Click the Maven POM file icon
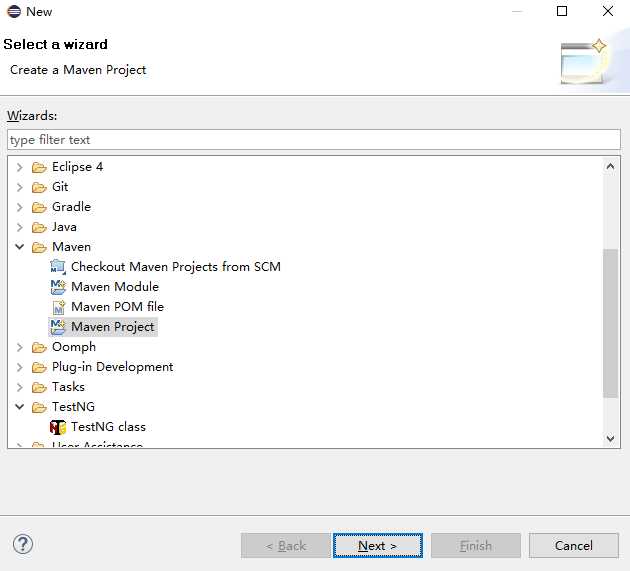 pyautogui.click(x=58, y=307)
